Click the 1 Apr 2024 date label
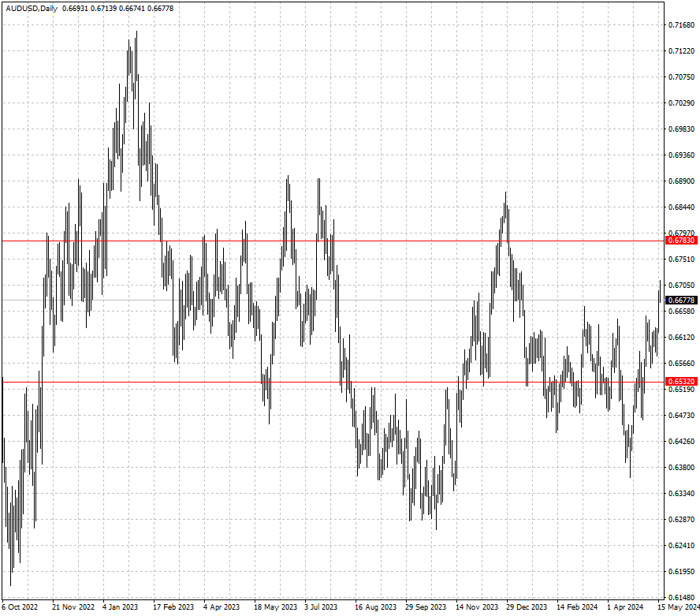 pyautogui.click(x=625, y=607)
